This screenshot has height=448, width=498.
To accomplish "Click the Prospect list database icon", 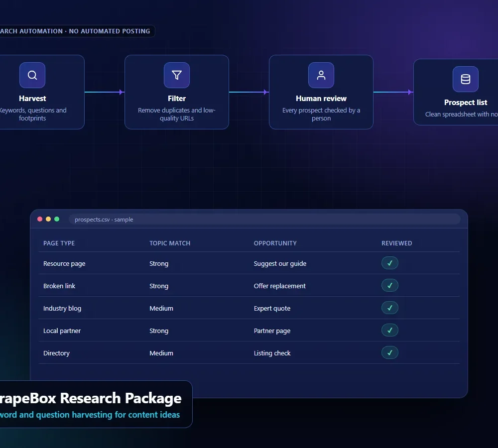I will pyautogui.click(x=466, y=79).
